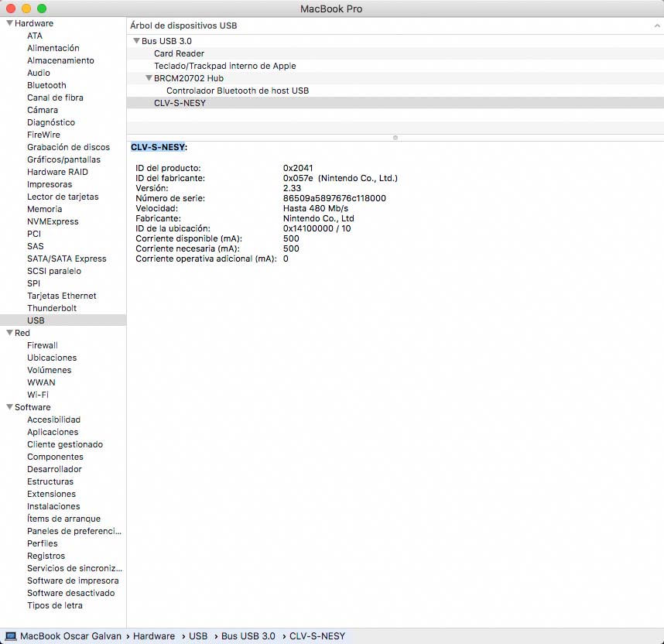The width and height of the screenshot is (664, 644).
Task: Click the collapse chevron in device tree header
Action: [656, 26]
